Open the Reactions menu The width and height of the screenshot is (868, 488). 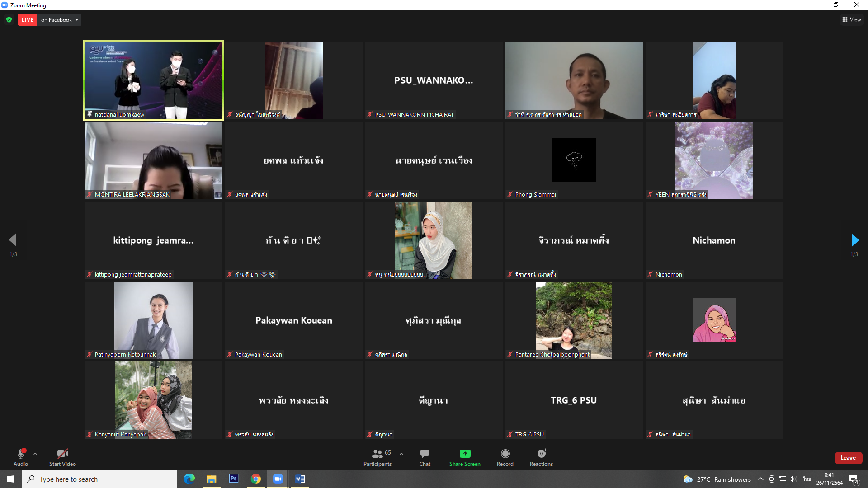pyautogui.click(x=541, y=457)
